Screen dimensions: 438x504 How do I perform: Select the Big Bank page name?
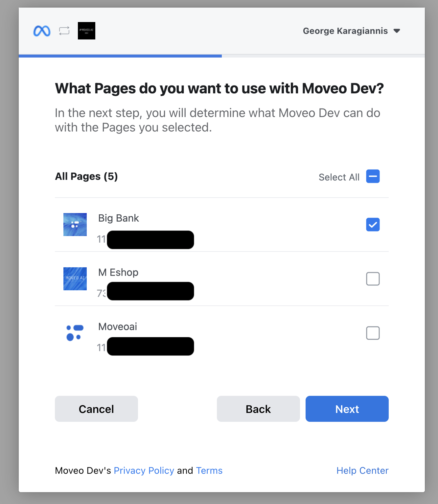point(119,218)
